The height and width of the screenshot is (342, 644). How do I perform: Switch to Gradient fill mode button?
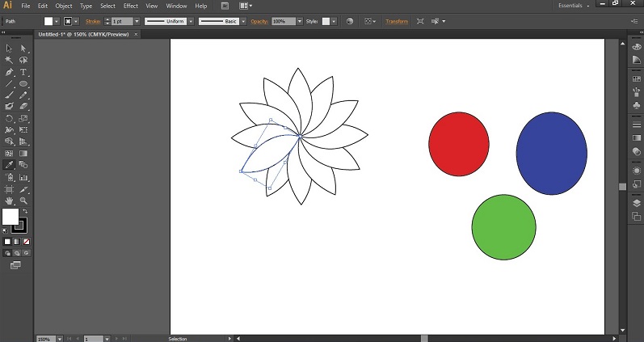tap(17, 241)
